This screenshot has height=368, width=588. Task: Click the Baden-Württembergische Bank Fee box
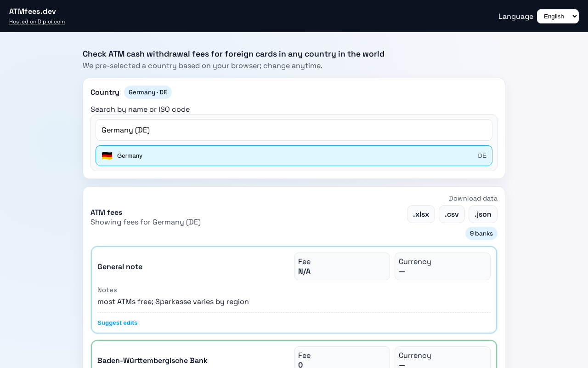pos(342,359)
